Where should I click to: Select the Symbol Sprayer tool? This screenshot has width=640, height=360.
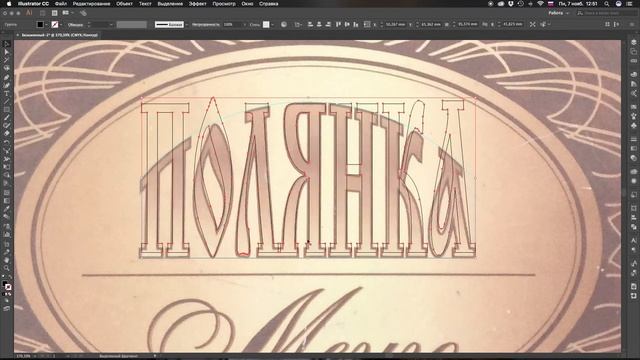tap(7, 226)
